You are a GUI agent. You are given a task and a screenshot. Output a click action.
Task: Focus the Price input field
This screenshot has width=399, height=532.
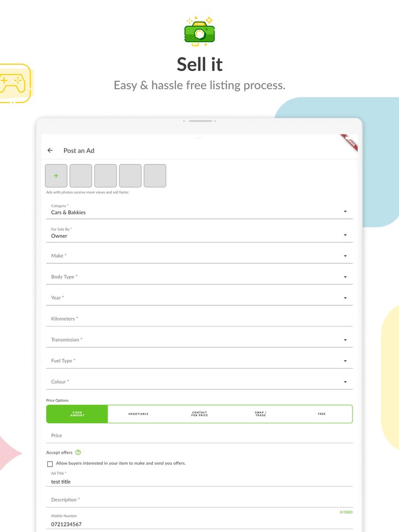click(199, 436)
